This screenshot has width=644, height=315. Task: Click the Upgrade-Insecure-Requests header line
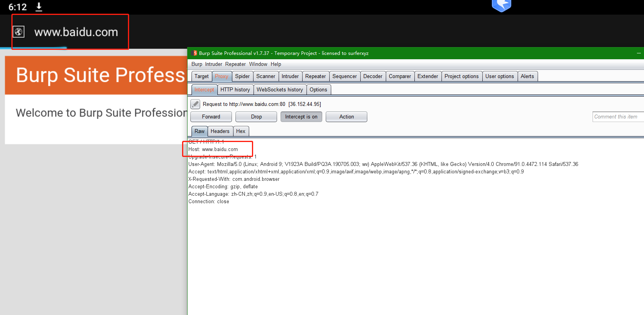tap(223, 157)
